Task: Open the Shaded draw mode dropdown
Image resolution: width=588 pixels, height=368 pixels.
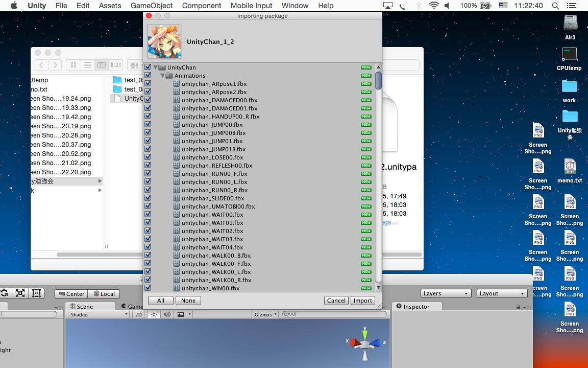Action: [x=98, y=314]
